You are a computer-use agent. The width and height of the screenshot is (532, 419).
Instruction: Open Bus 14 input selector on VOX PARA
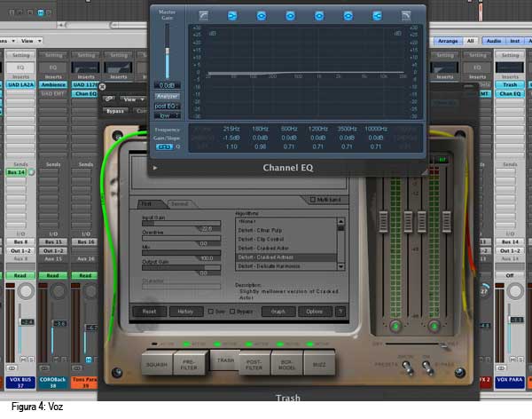coord(510,242)
